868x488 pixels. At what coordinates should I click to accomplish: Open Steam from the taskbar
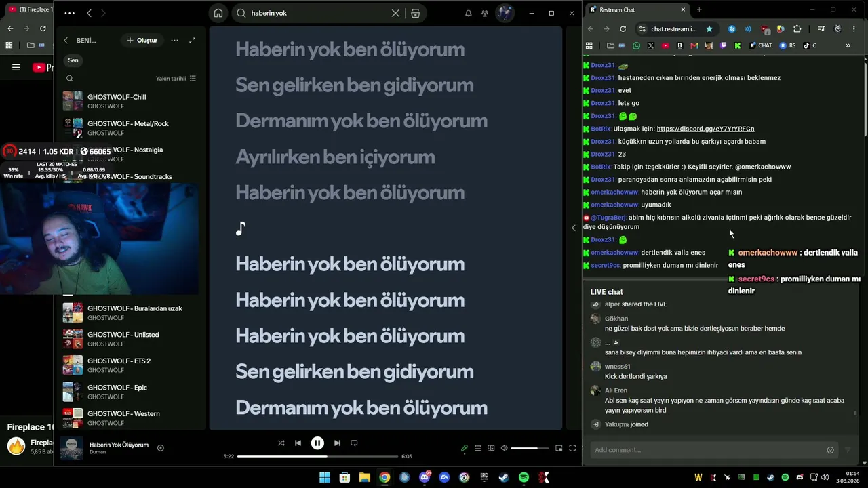(x=504, y=477)
